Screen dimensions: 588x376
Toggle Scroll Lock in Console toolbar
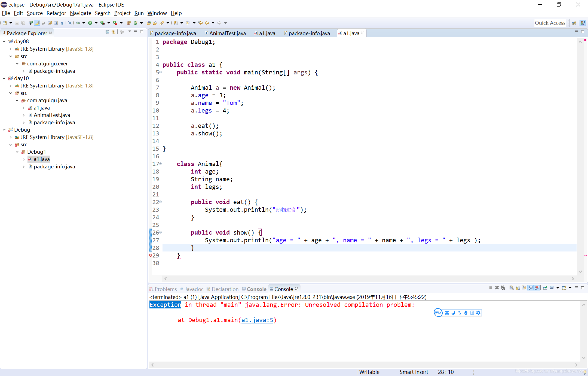click(x=518, y=288)
